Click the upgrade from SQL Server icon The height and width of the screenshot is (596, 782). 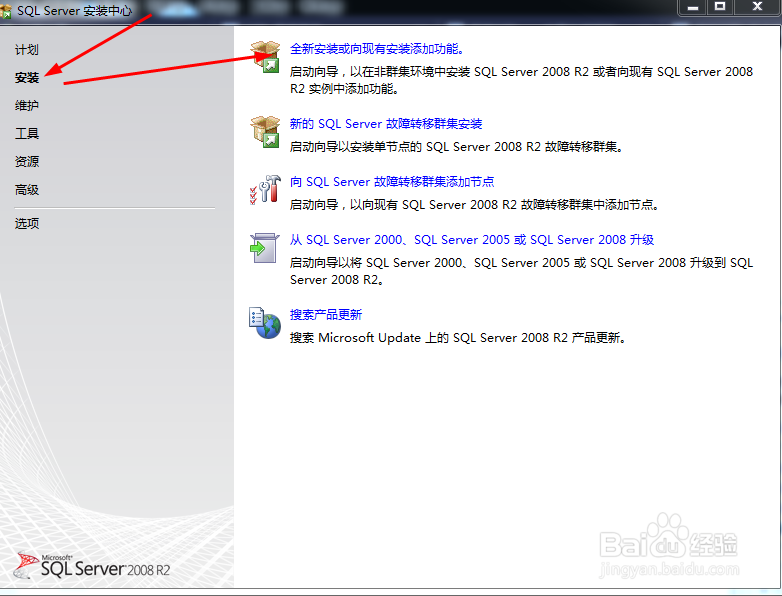click(x=264, y=248)
